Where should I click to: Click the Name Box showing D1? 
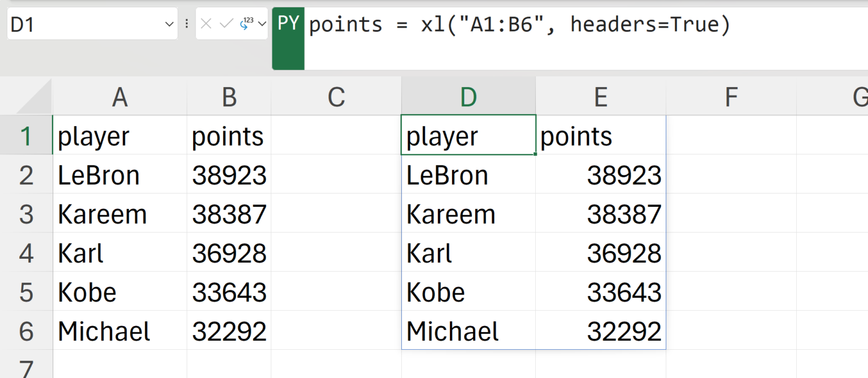[x=85, y=24]
